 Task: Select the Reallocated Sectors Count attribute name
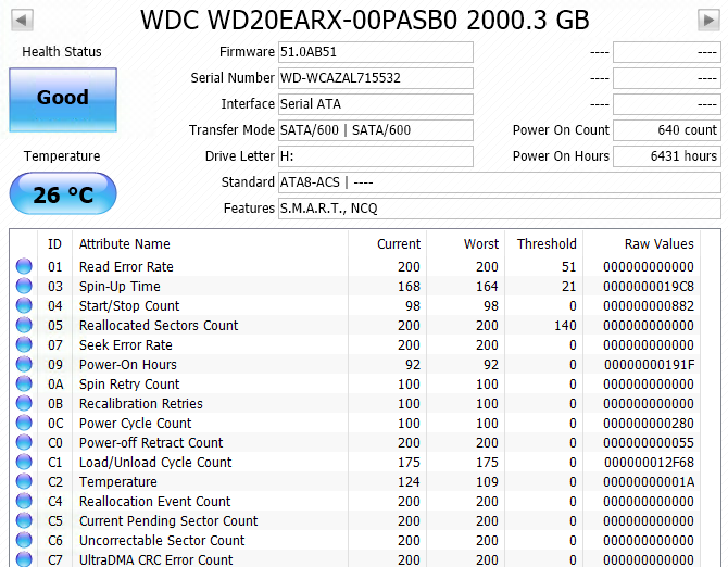pyautogui.click(x=159, y=325)
